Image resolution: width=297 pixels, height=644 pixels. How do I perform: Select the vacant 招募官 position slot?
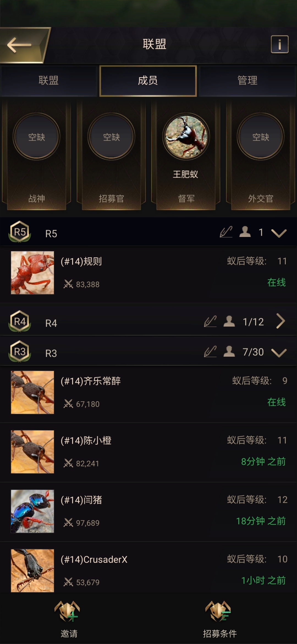111,137
